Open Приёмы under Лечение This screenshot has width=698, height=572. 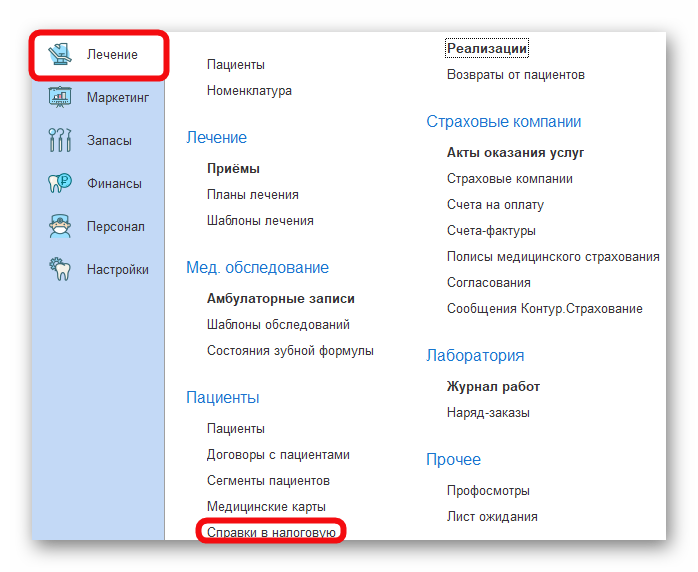coord(233,169)
